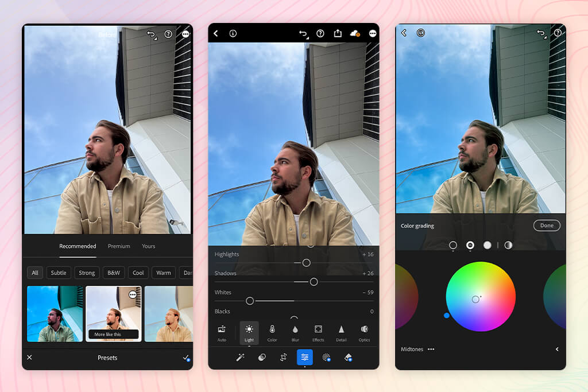The image size is (588, 392).
Task: Switch to the Recommended presets tab
Action: click(78, 246)
